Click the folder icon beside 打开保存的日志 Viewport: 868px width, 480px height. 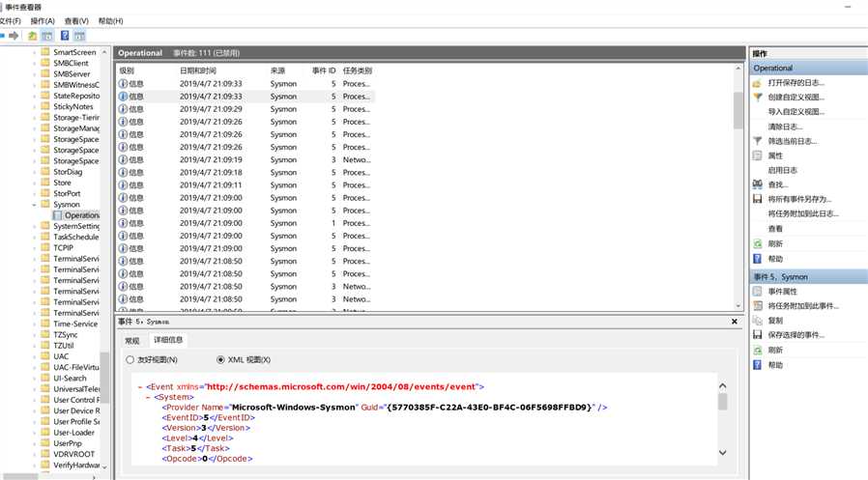pyautogui.click(x=757, y=83)
